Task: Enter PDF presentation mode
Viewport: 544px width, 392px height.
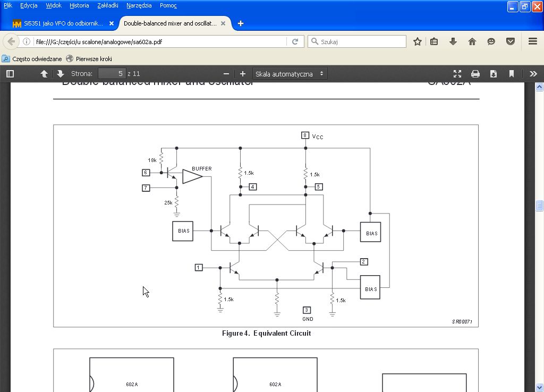Action: click(457, 74)
